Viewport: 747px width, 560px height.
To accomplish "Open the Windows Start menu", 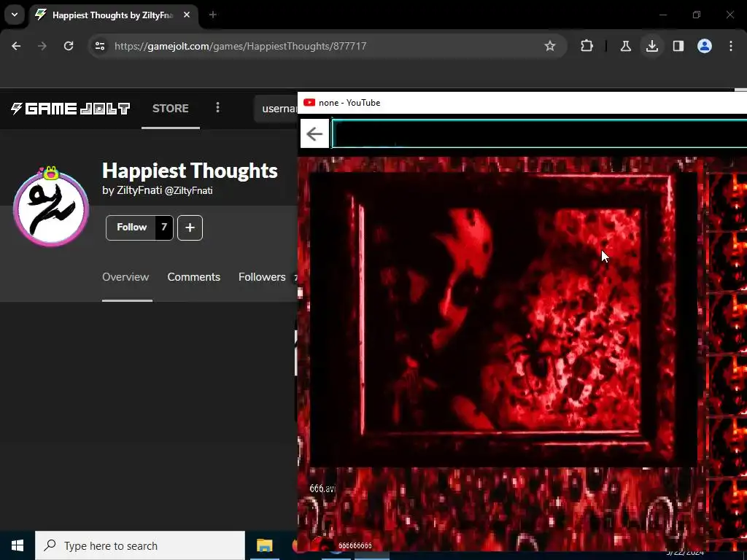I will click(18, 545).
